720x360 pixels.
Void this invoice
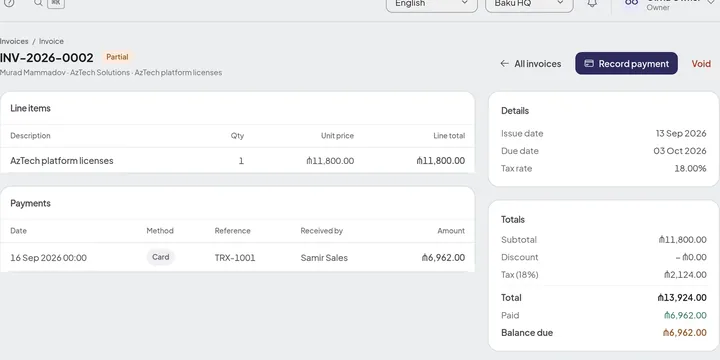click(x=701, y=64)
